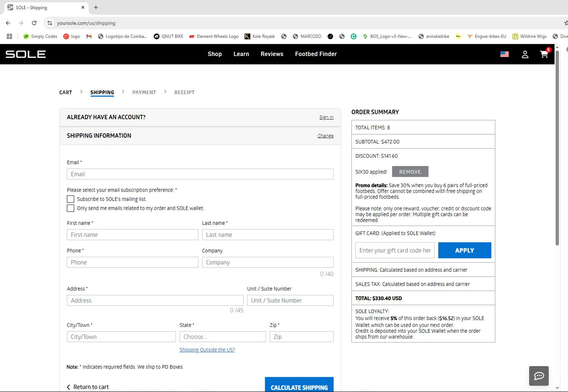Screen dimensions: 568x392
Task: Click the site info icon in address bar
Action: [50, 23]
